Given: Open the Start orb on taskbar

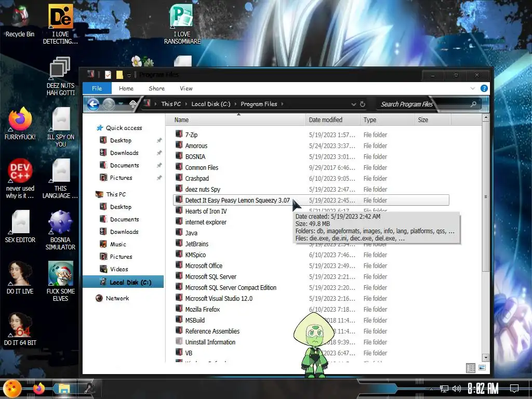Looking at the screenshot, I should tap(12, 389).
